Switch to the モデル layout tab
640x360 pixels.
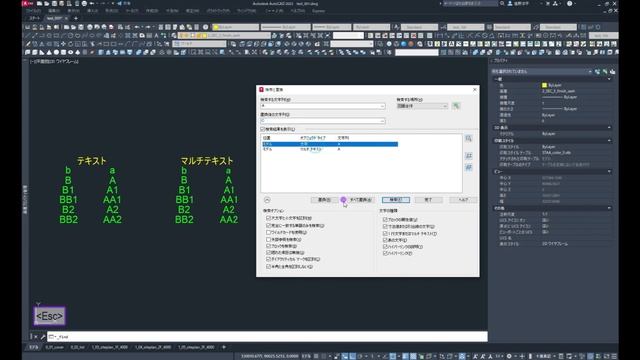pyautogui.click(x=33, y=347)
